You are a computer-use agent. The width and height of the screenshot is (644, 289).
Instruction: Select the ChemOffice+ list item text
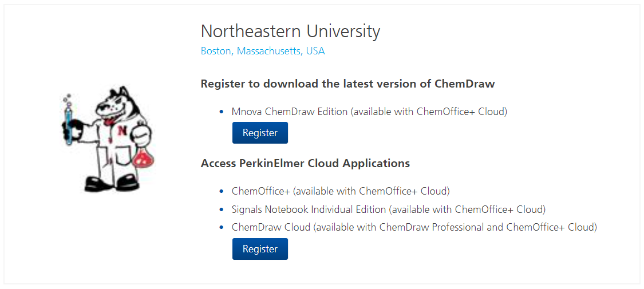(x=341, y=191)
